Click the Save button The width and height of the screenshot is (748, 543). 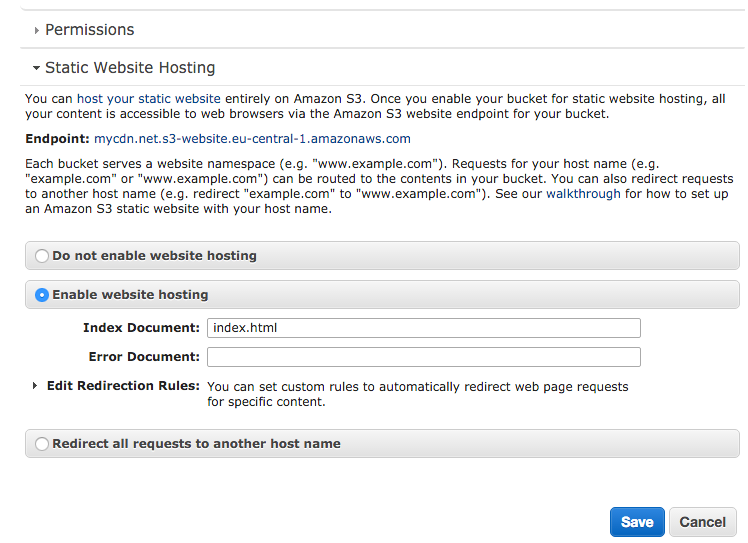tap(637, 522)
